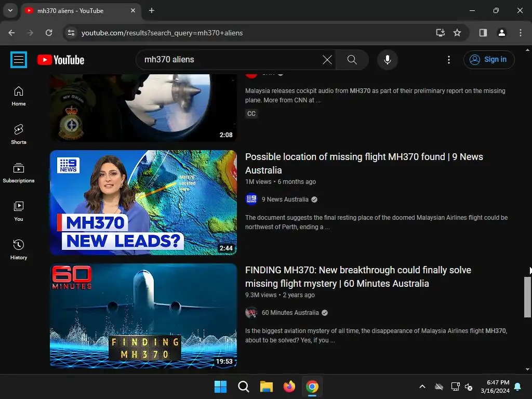
Task: Open Chrome profile icon
Action: point(501,33)
